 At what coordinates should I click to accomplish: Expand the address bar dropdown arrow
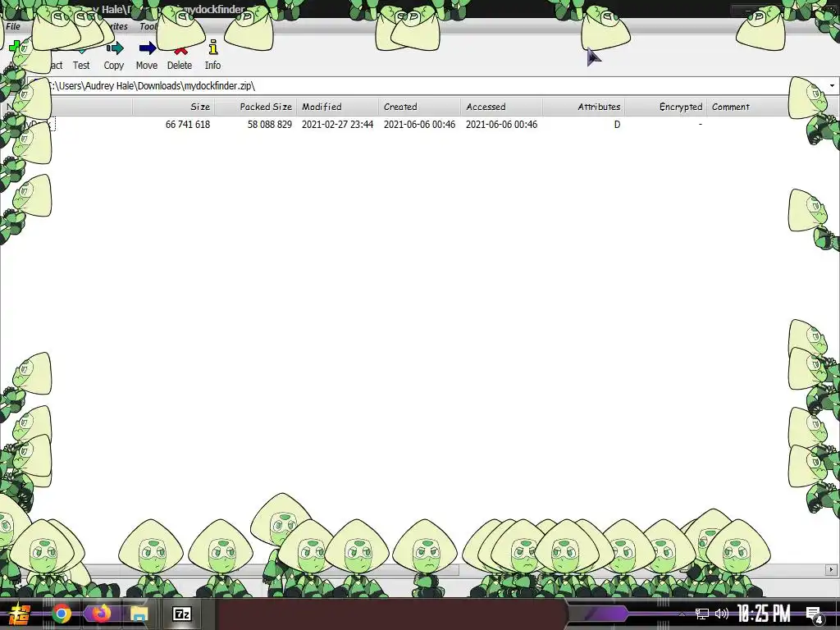pyautogui.click(x=832, y=85)
